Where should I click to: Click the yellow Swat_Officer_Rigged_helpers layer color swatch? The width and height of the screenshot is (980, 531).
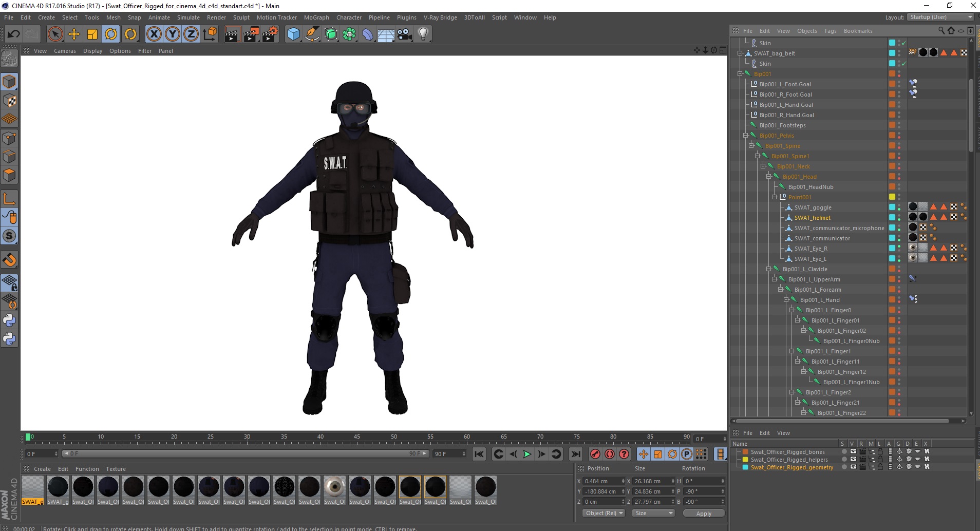point(745,460)
